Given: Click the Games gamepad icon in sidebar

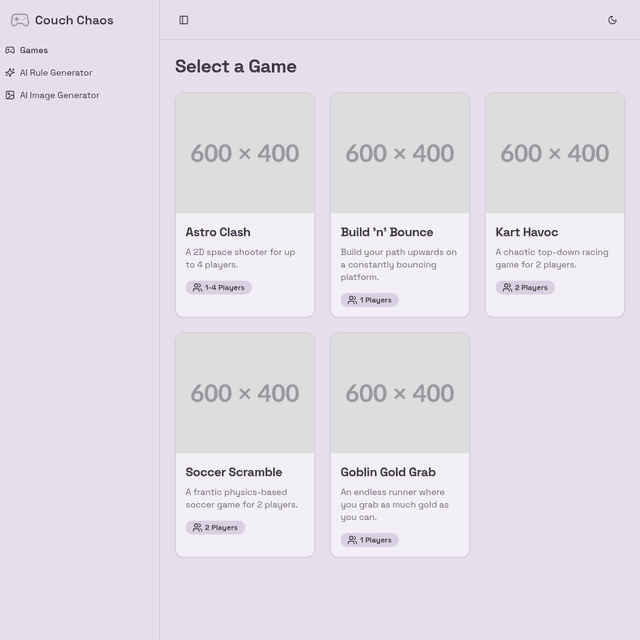Looking at the screenshot, I should pyautogui.click(x=10, y=50).
